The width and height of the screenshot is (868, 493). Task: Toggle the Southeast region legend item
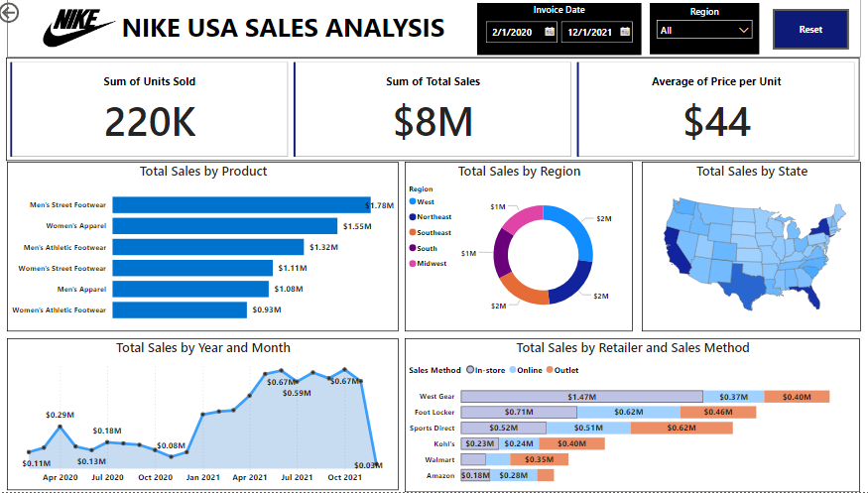pos(434,232)
